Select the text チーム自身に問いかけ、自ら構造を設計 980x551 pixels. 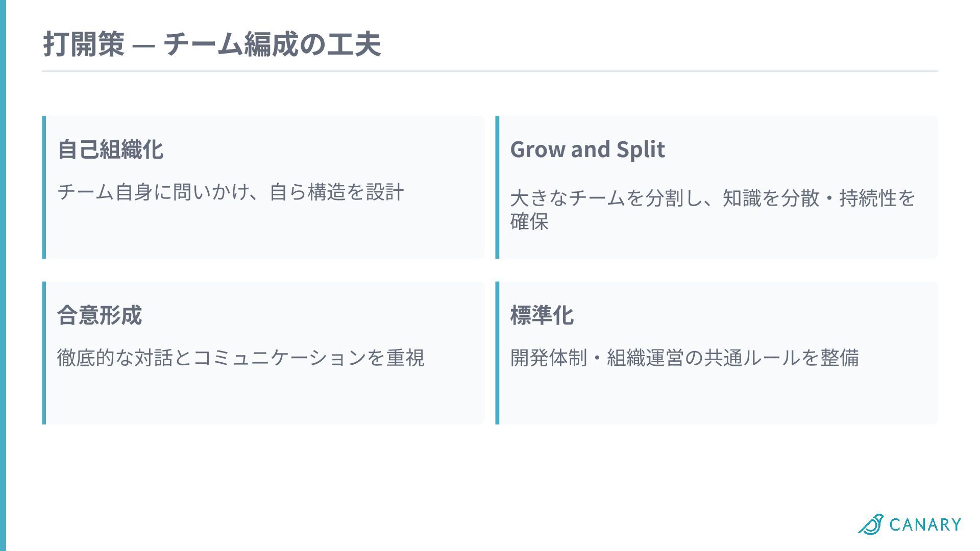[231, 192]
